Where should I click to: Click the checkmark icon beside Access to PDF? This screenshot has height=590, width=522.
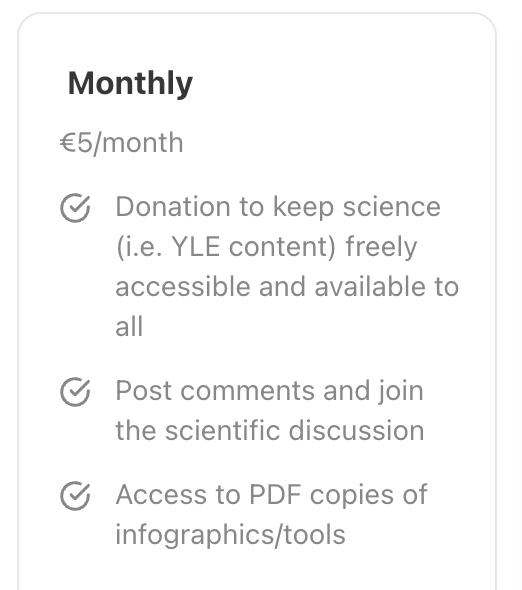point(75,496)
